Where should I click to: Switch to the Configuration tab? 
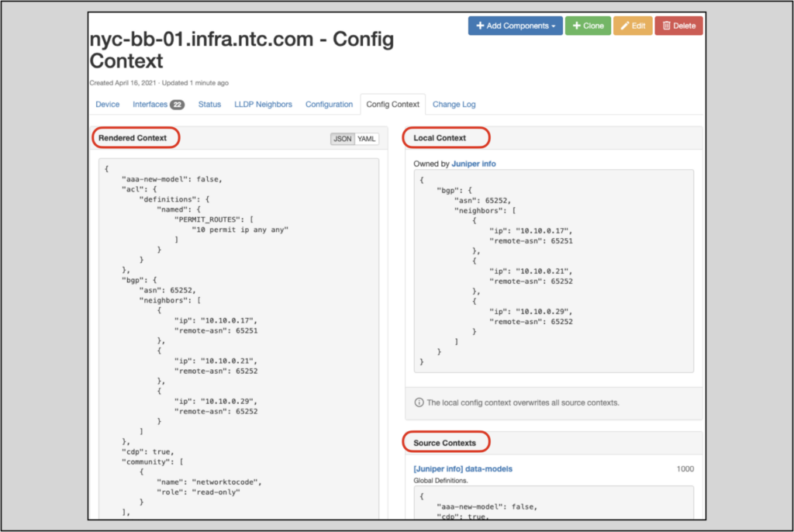[329, 105]
